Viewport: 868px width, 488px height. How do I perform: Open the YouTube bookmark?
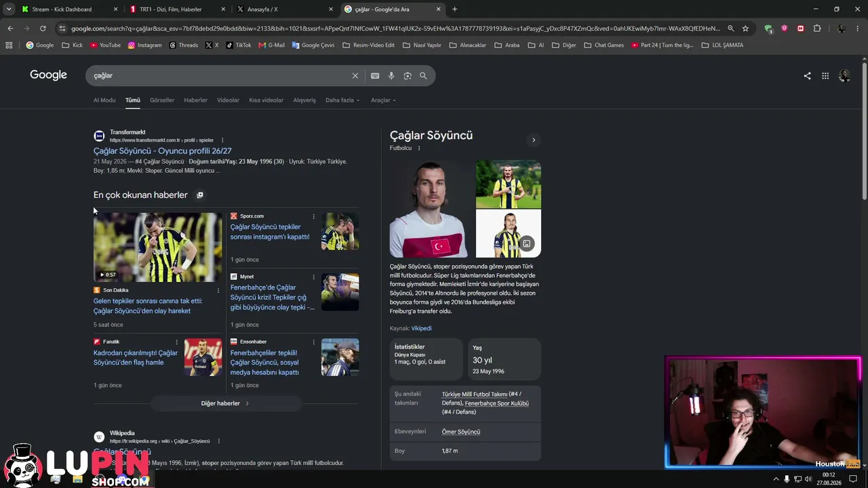coord(105,45)
